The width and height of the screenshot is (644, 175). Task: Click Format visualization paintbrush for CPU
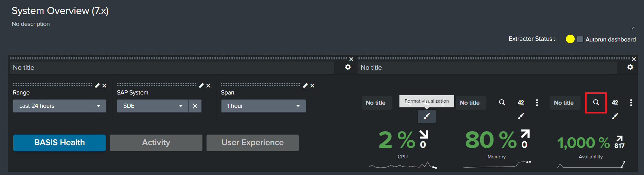click(x=427, y=116)
